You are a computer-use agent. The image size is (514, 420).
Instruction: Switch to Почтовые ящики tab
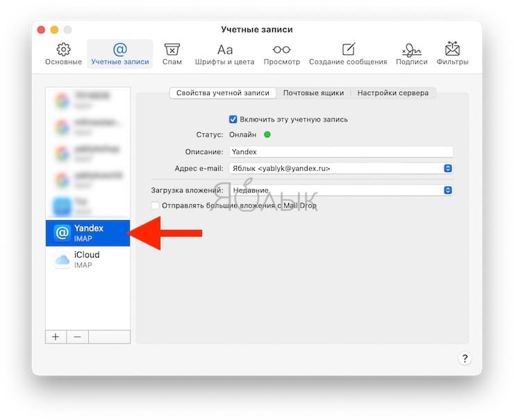tap(313, 93)
